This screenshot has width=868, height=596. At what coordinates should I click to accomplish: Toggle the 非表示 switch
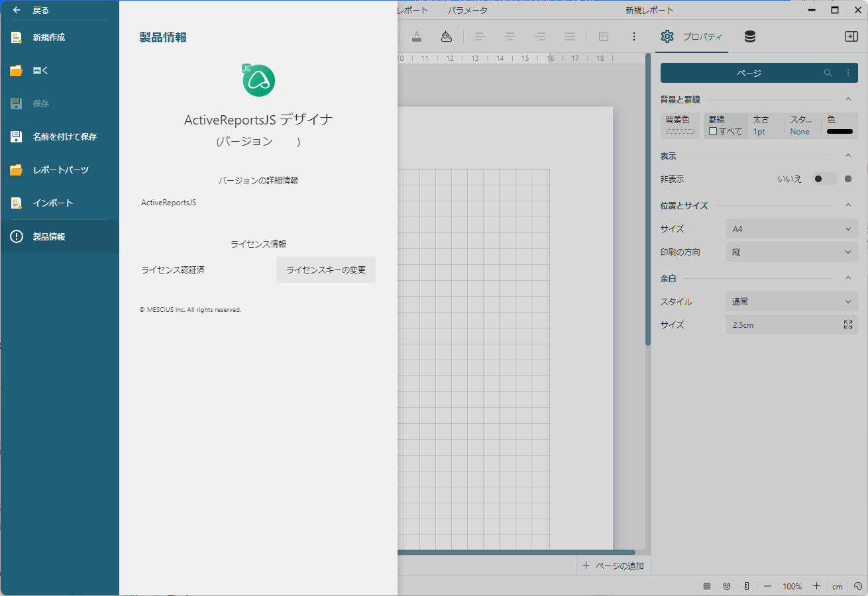825,179
